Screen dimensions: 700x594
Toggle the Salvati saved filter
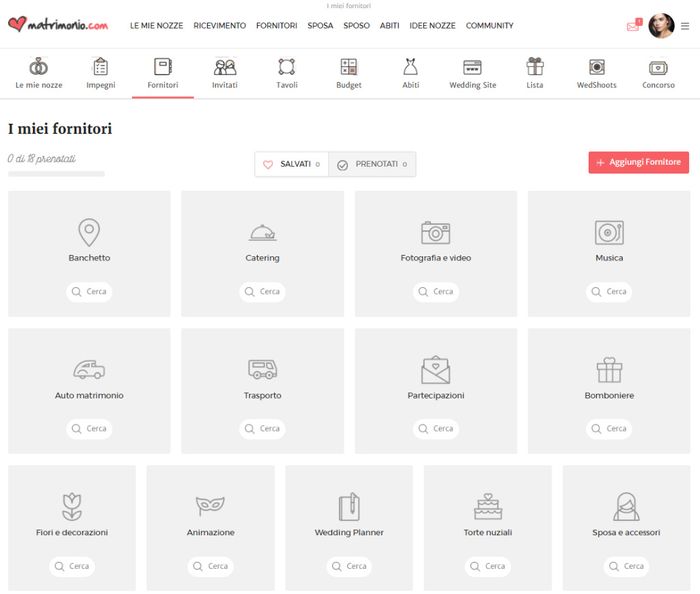[291, 164]
